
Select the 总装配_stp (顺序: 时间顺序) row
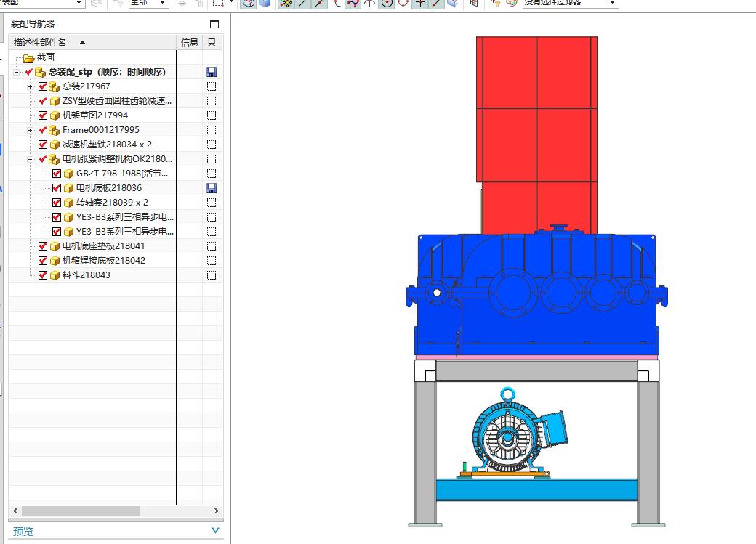tap(107, 73)
